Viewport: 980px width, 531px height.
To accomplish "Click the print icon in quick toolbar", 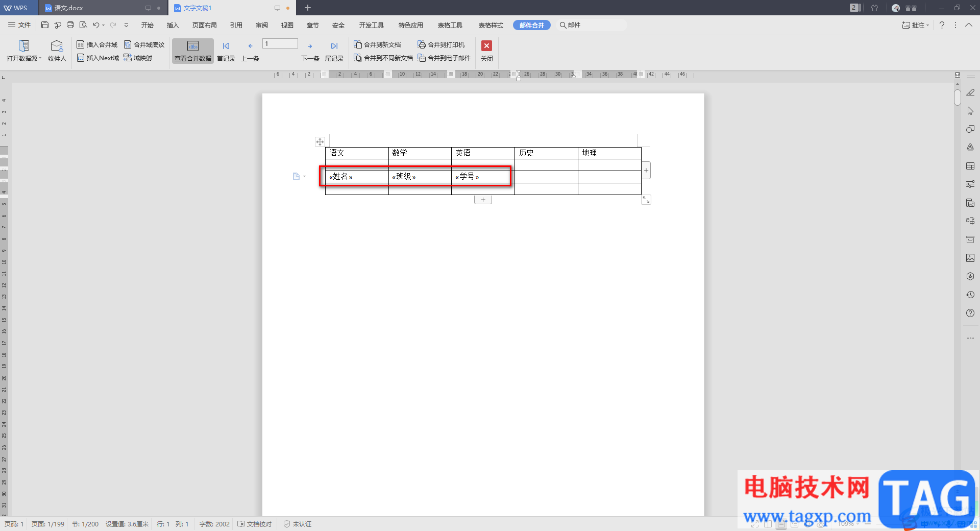I will [x=70, y=25].
